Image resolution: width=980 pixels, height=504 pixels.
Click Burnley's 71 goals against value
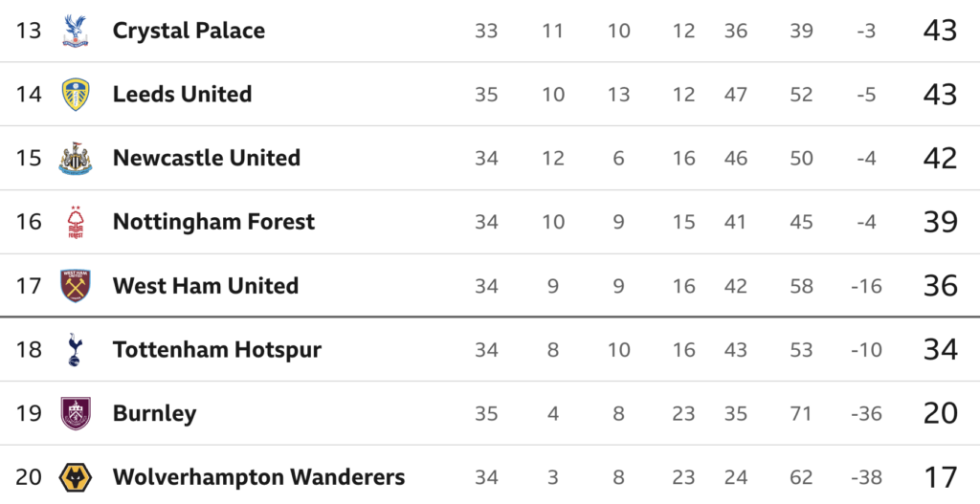pyautogui.click(x=801, y=413)
